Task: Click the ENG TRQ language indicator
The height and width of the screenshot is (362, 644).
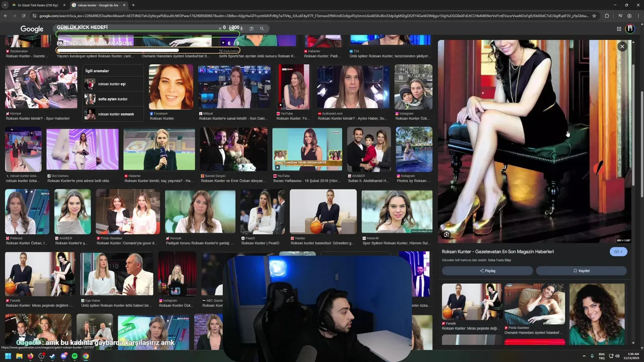Action: pyautogui.click(x=602, y=356)
